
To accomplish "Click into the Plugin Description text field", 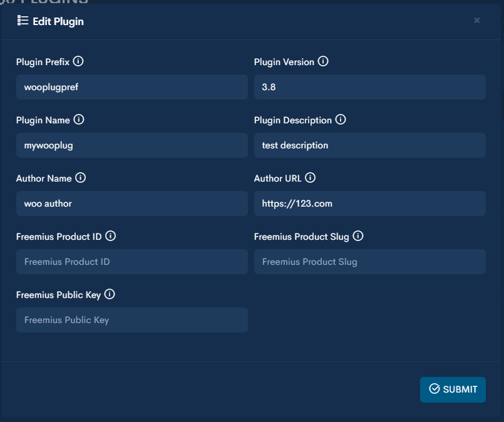I will [x=369, y=145].
